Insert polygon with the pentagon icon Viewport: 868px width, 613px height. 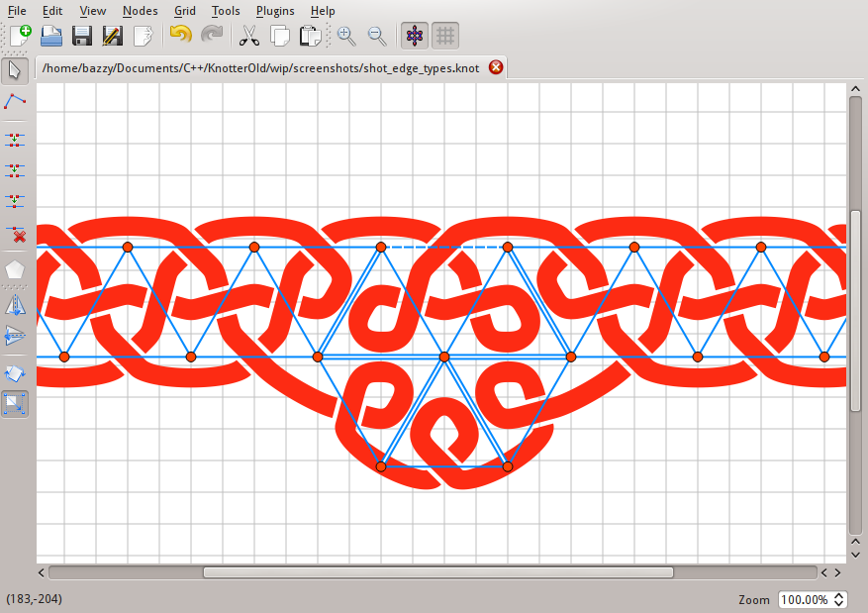15,269
